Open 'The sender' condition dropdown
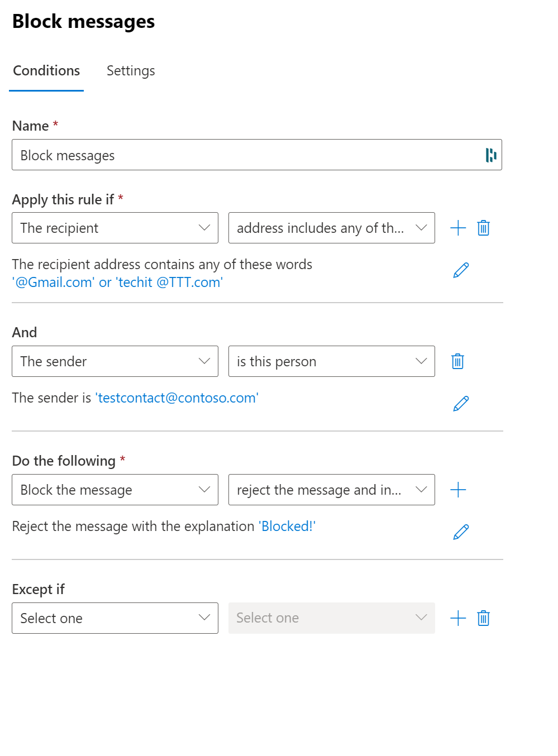558x756 pixels. coord(115,361)
